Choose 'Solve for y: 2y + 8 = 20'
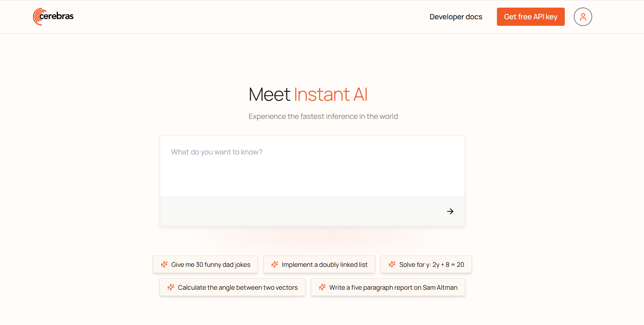This screenshot has height=325, width=644. (426, 264)
